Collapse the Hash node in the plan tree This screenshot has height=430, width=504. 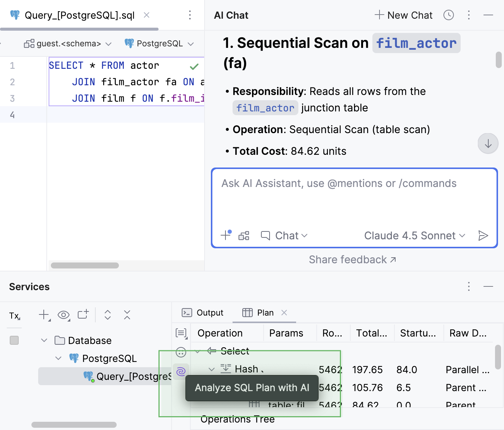[212, 369]
